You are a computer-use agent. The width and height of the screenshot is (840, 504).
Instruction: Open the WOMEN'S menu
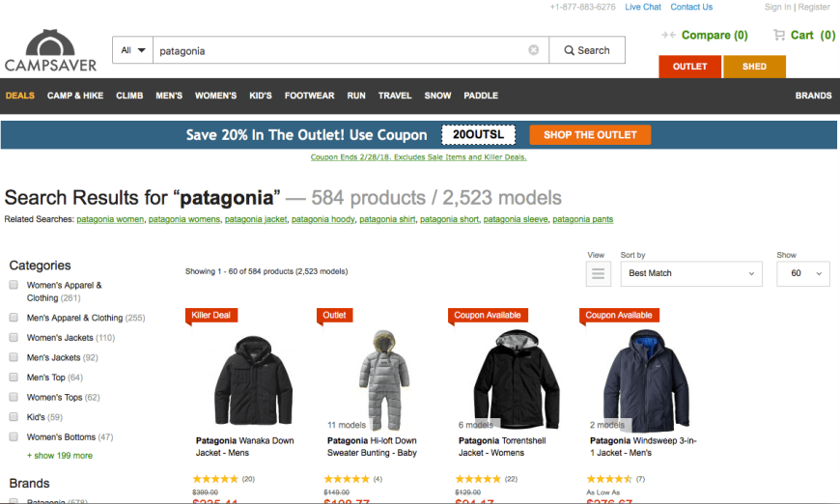[x=216, y=96]
